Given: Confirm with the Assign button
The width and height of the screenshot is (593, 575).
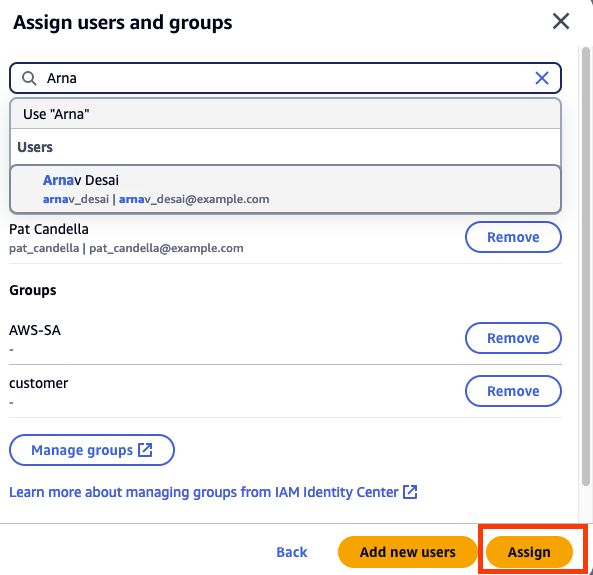Looking at the screenshot, I should click(529, 552).
